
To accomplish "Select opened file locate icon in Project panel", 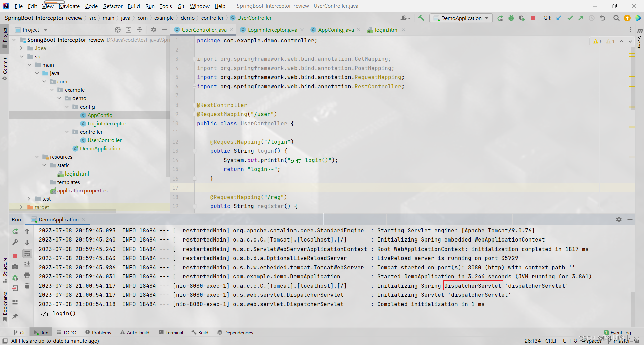I will pos(118,30).
